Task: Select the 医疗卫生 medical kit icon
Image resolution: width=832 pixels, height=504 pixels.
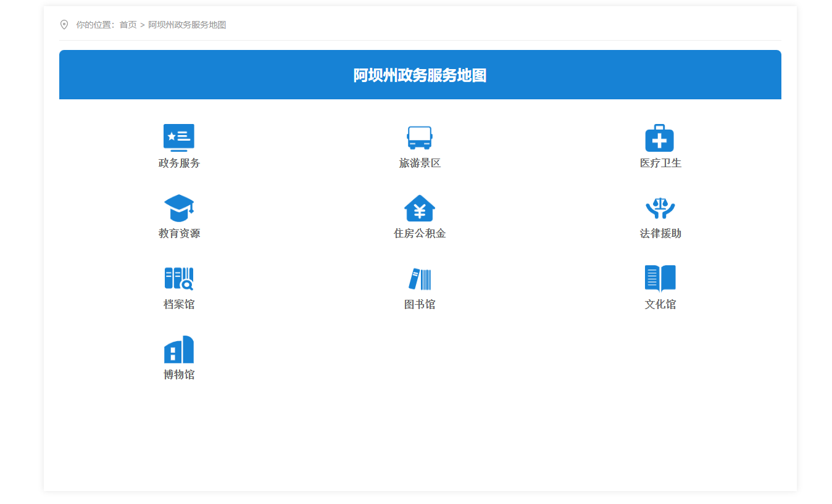Action: [660, 138]
